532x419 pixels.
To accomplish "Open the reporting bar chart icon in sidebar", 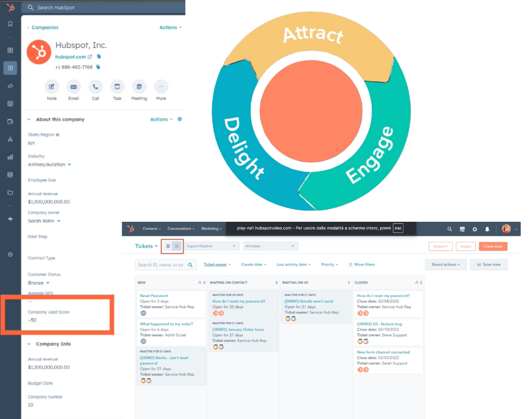I will pos(10,157).
